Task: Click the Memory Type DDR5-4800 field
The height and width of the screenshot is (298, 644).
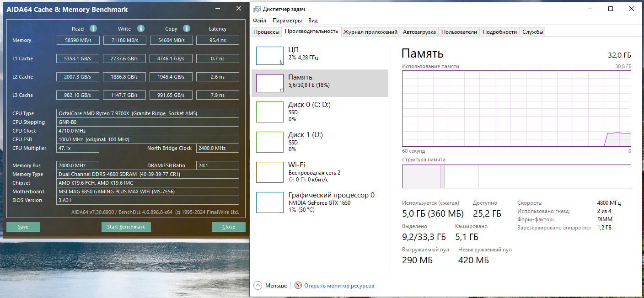Action: (x=148, y=174)
